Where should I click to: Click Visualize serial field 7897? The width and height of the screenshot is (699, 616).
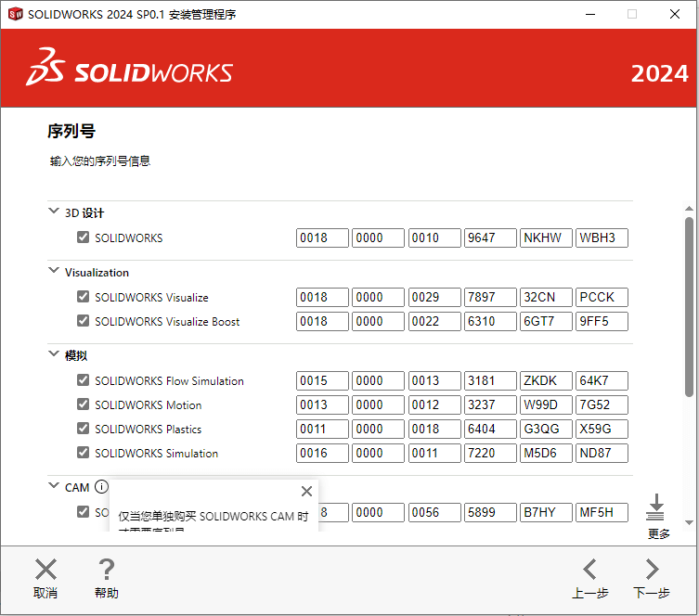coord(490,297)
